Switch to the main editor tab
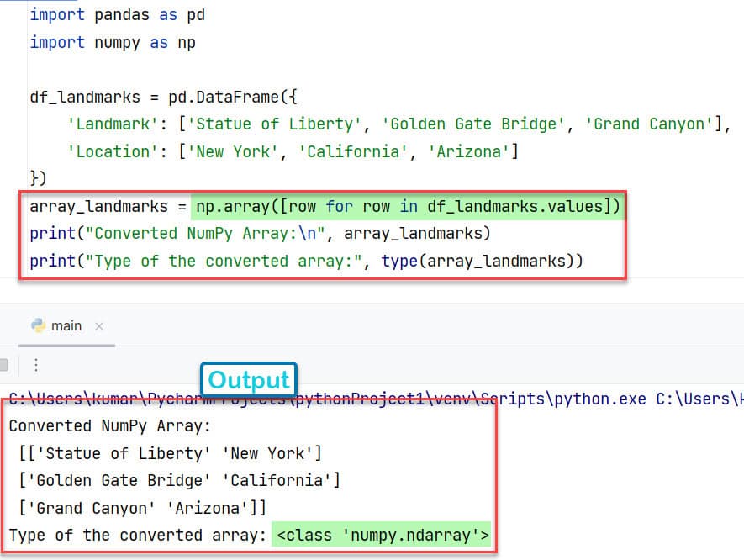 point(67,325)
